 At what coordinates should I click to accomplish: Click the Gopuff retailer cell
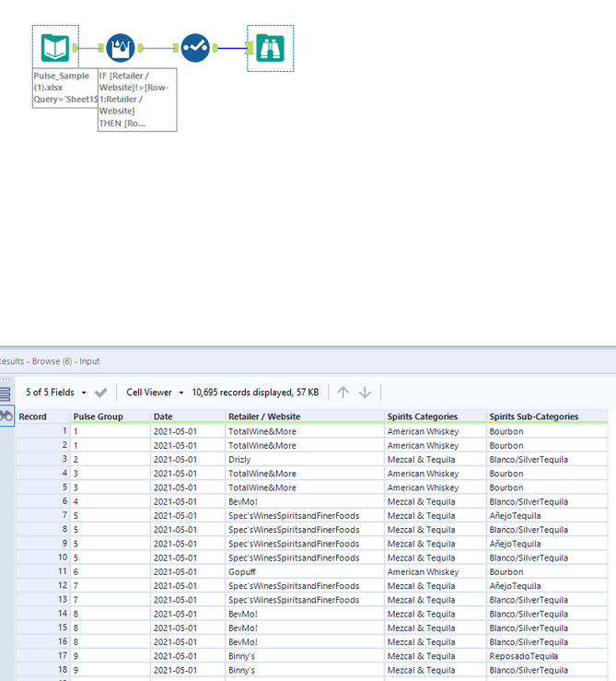pyautogui.click(x=243, y=572)
